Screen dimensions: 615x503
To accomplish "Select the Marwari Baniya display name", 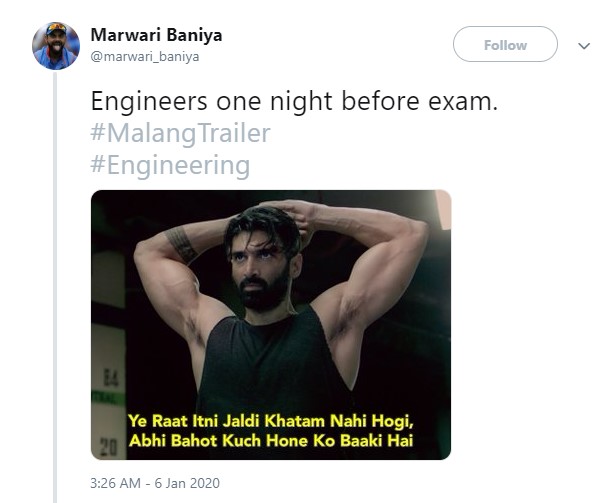I will (x=156, y=35).
